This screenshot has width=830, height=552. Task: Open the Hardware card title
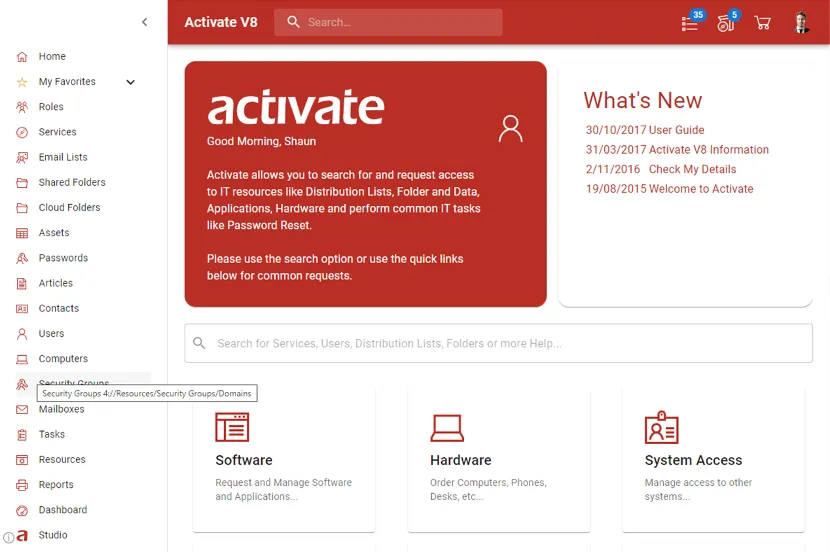point(461,460)
